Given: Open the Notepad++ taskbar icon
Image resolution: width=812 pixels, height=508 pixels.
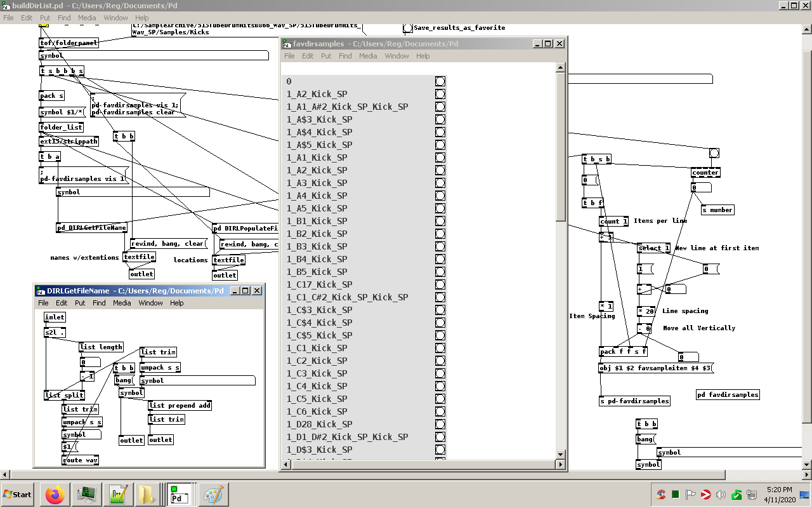Looking at the screenshot, I should click(117, 494).
